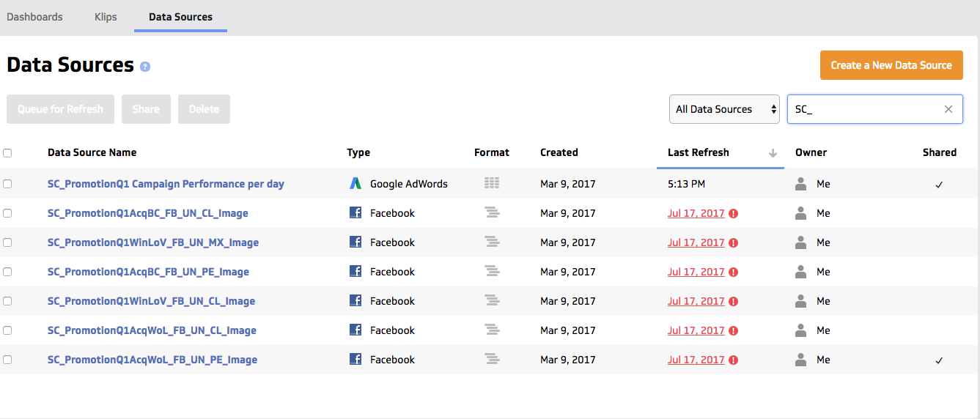980x419 pixels.
Task: Click red error icon for SC_PromotionQ1WinLoV_FB_UN_MX_Image
Action: click(734, 242)
